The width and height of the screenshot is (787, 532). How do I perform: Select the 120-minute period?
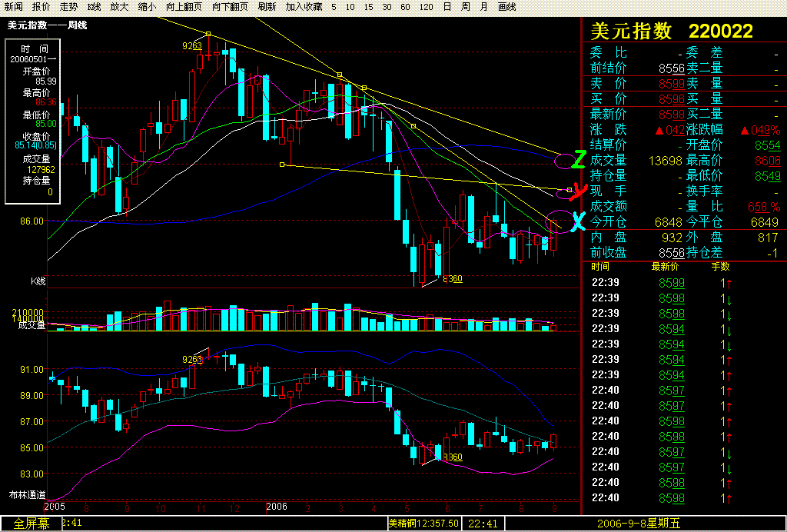pyautogui.click(x=426, y=7)
